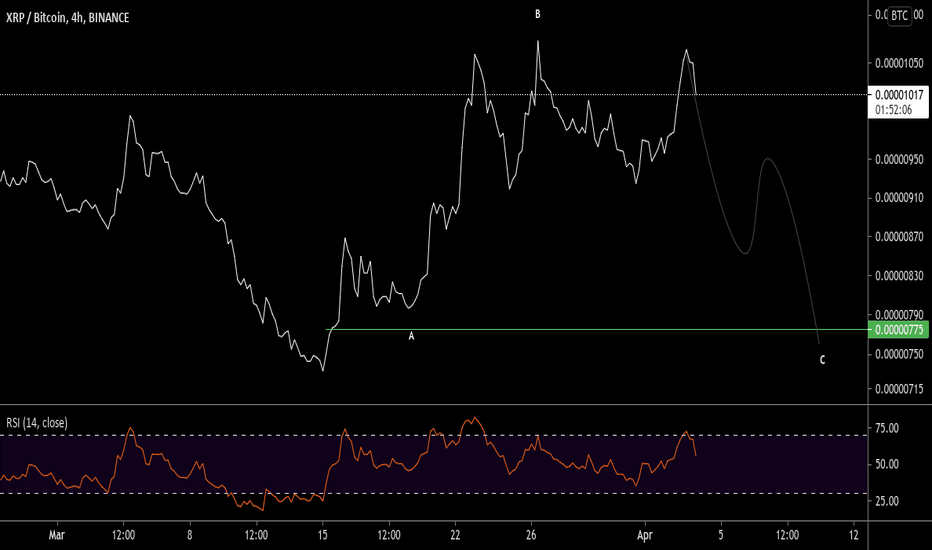Click the green 0.00000775 price label
Screen dimensions: 932x550
898,329
